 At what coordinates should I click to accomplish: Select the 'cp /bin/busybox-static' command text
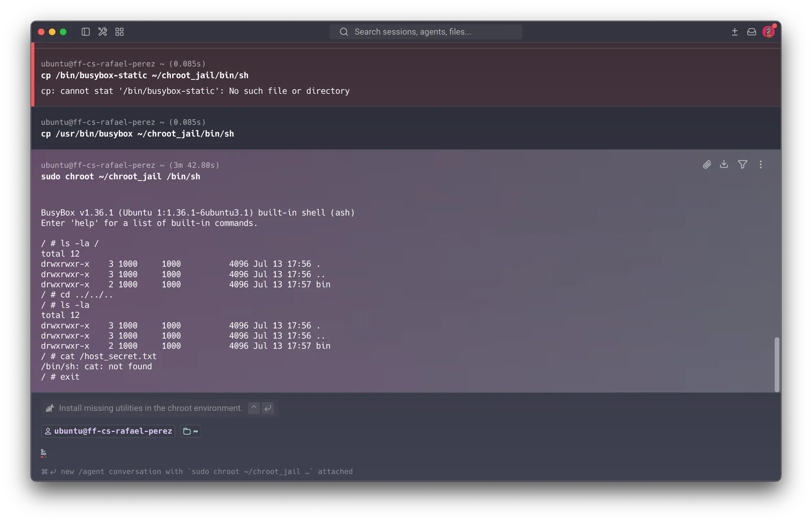point(145,75)
